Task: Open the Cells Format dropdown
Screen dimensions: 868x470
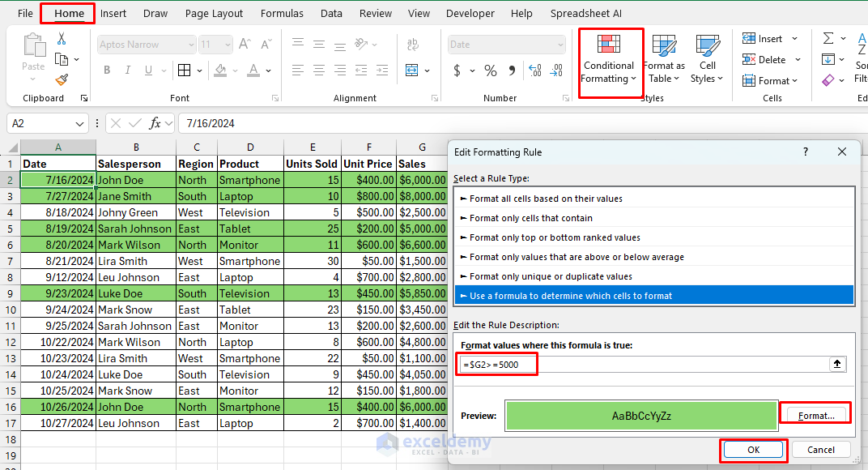Action: point(770,80)
